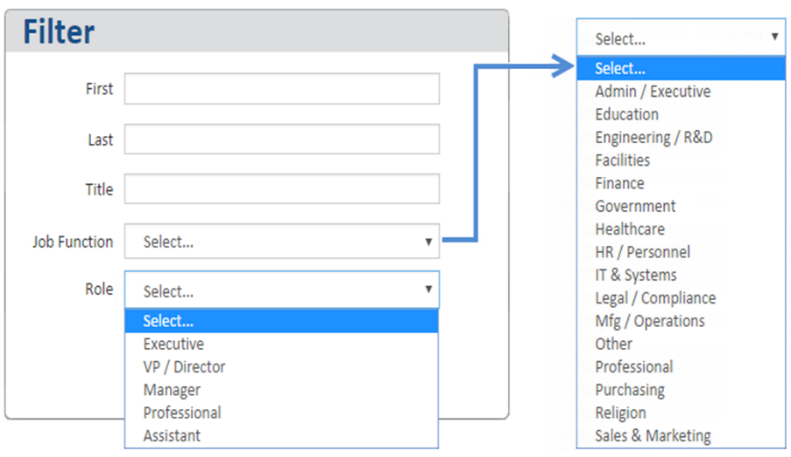
Task: Select IT & Systems option
Action: click(x=681, y=275)
